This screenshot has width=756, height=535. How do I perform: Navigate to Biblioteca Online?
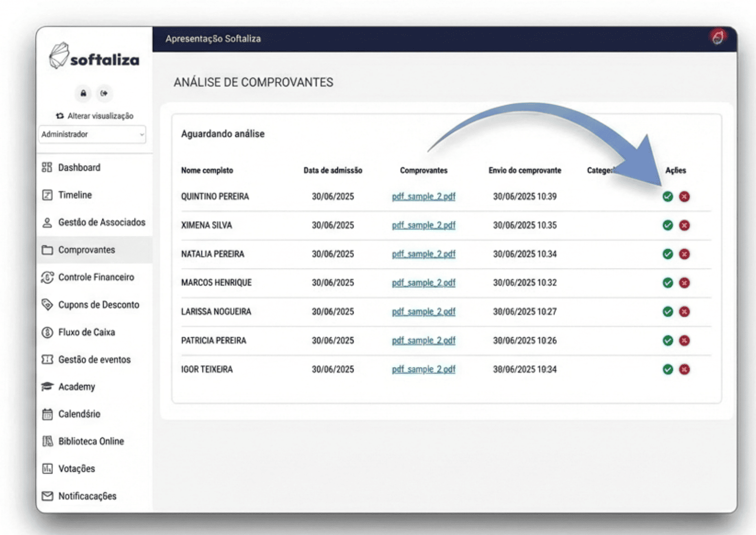click(91, 442)
